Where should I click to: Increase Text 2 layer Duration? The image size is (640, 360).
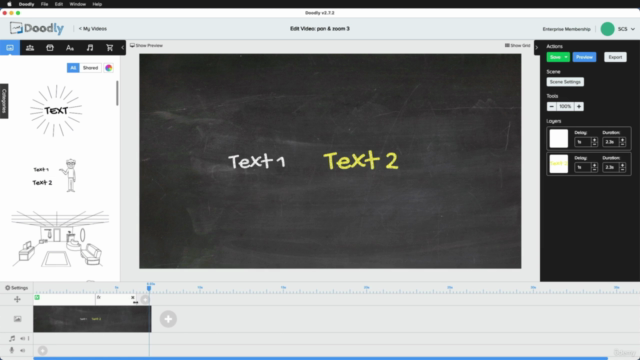pyautogui.click(x=622, y=165)
